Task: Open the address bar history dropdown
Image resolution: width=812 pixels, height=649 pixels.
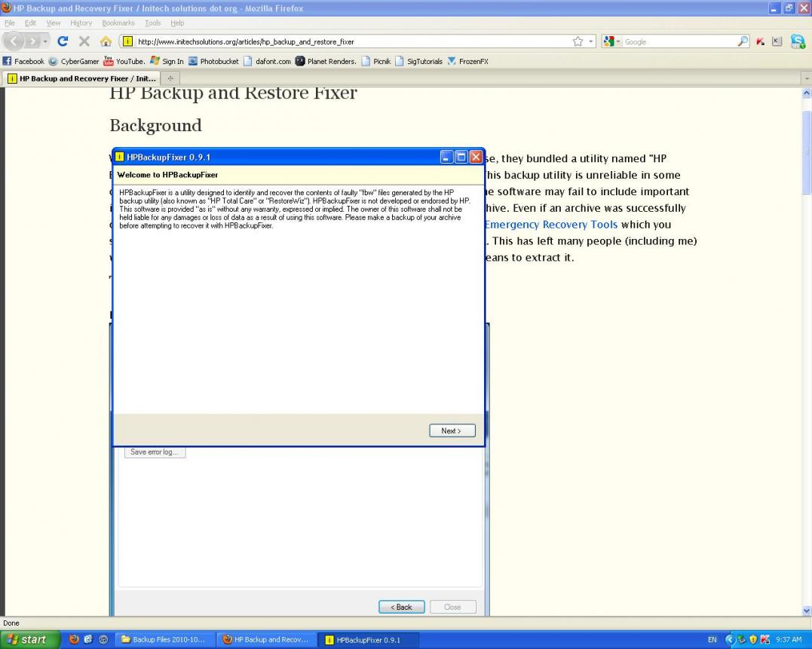Action: [x=590, y=41]
